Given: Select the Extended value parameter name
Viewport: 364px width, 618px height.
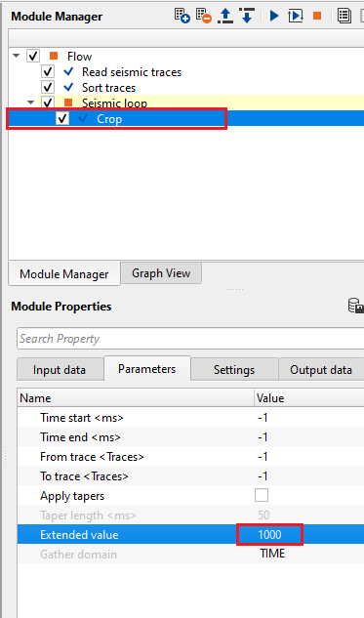Looking at the screenshot, I should coord(79,535).
